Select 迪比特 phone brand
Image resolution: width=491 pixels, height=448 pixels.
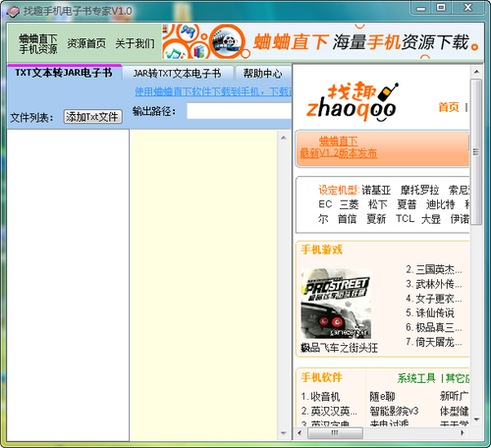[440, 204]
